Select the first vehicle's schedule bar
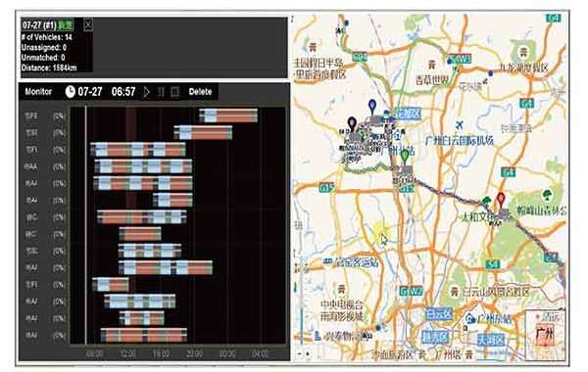Image resolution: width=588 pixels, height=372 pixels. click(x=228, y=116)
